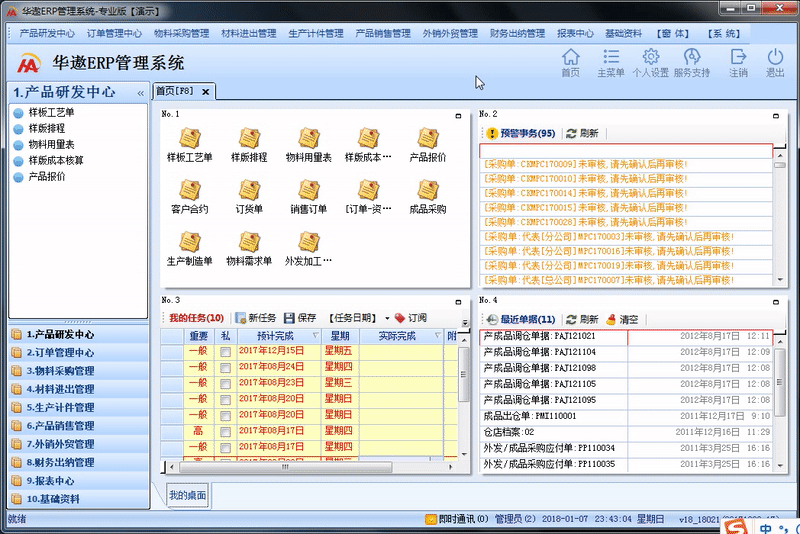Click the 预警事务 list vertical scrollbar thumb
800x534 pixels.
[x=779, y=165]
